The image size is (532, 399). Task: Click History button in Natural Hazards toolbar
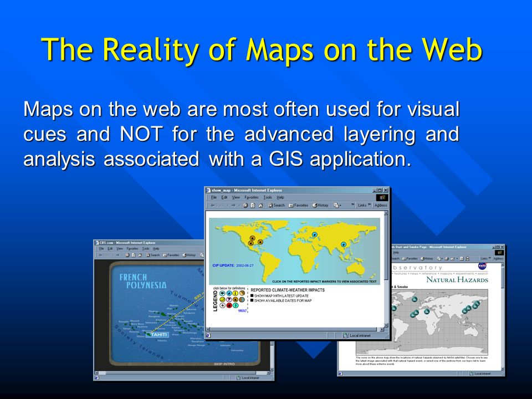427,259
